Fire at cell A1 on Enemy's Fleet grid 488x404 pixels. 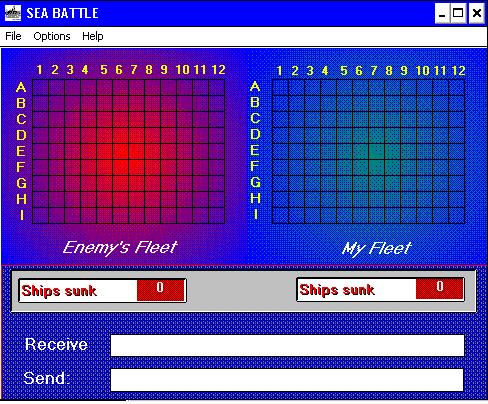point(41,87)
